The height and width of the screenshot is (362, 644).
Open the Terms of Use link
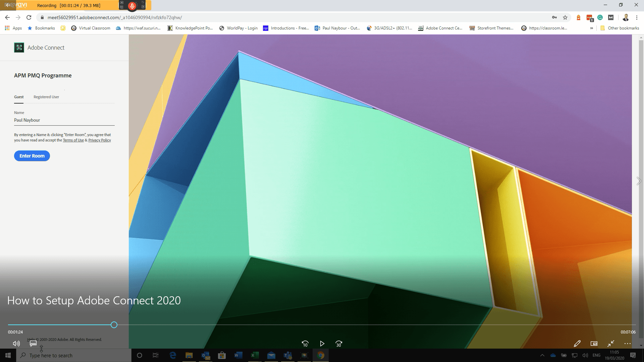pyautogui.click(x=73, y=140)
